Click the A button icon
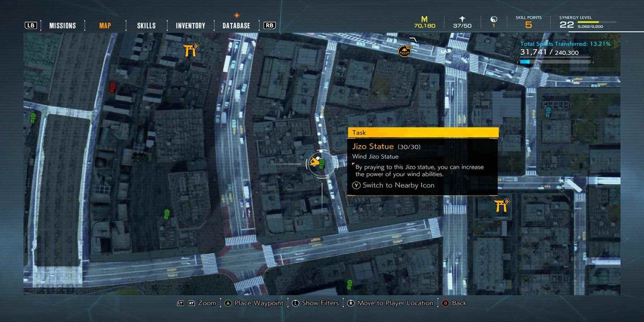The height and width of the screenshot is (322, 644). pyautogui.click(x=228, y=303)
